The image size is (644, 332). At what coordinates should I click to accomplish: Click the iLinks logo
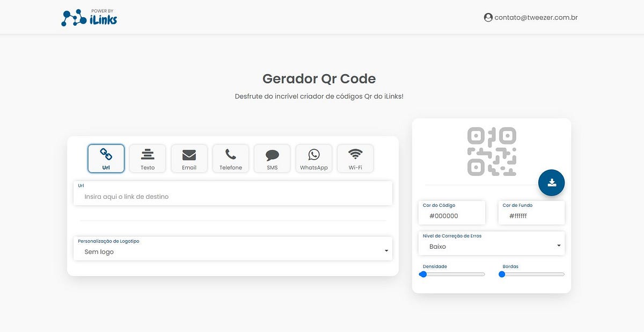[x=89, y=17]
